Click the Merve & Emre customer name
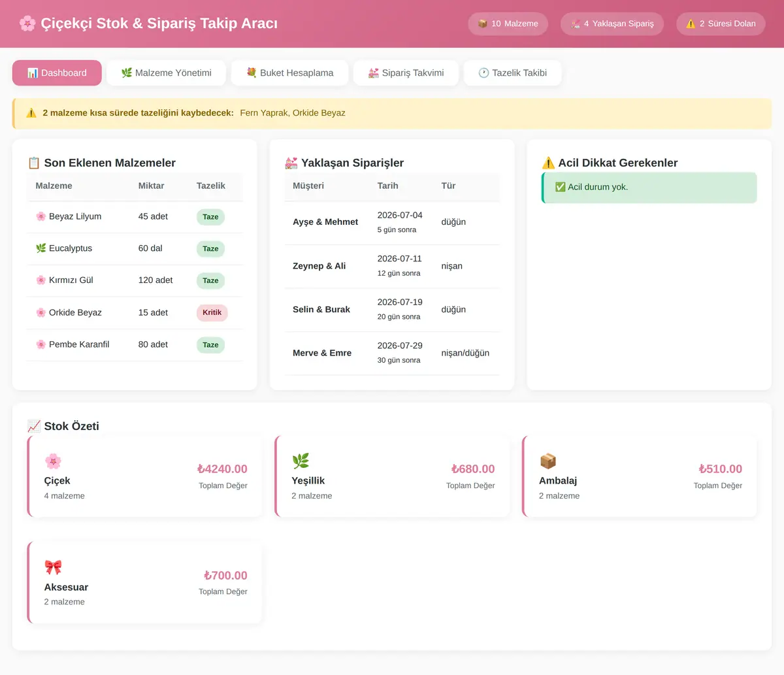 (x=322, y=353)
